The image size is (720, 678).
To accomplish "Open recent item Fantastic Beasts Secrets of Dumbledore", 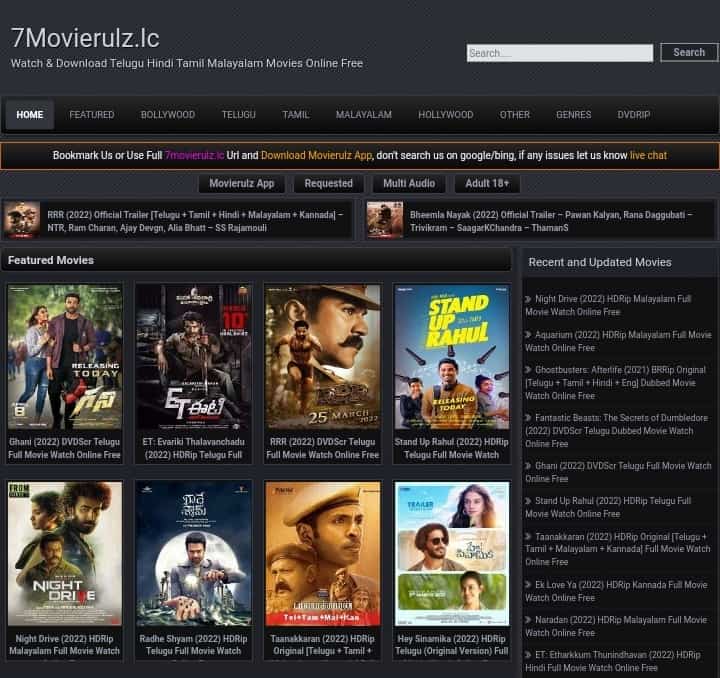I will [x=617, y=431].
